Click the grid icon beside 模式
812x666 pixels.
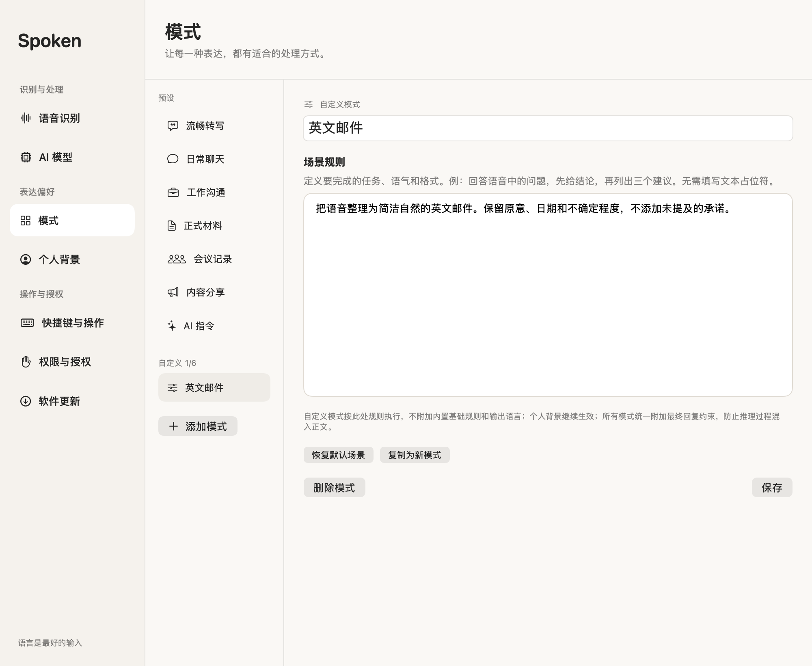pos(26,221)
